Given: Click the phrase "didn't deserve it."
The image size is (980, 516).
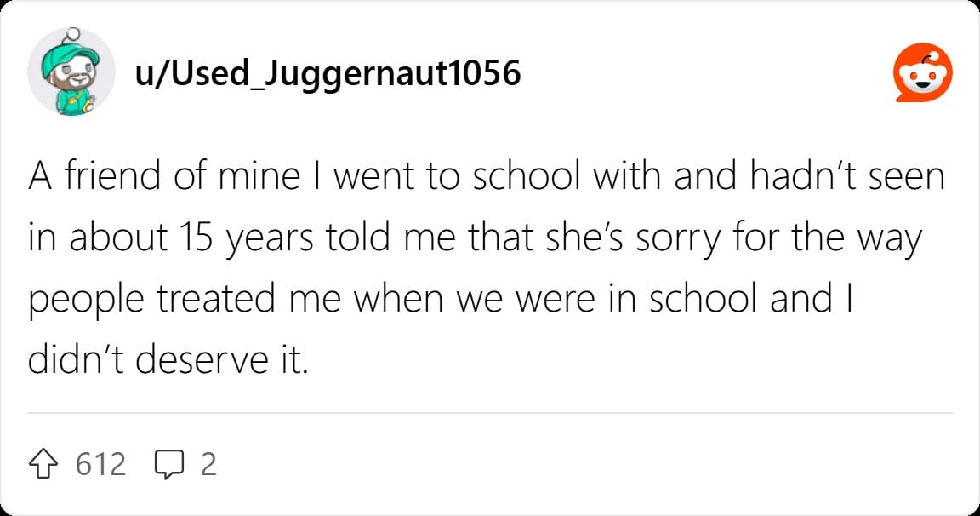Looking at the screenshot, I should (168, 360).
